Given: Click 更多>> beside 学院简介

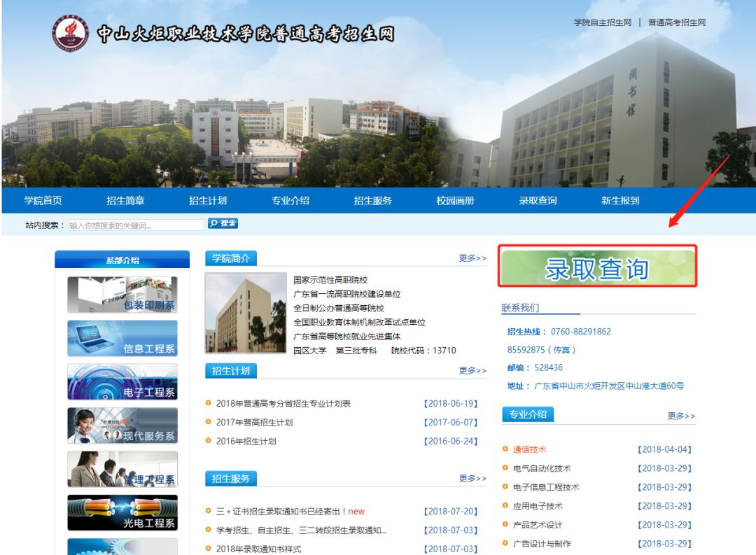Looking at the screenshot, I should (472, 258).
